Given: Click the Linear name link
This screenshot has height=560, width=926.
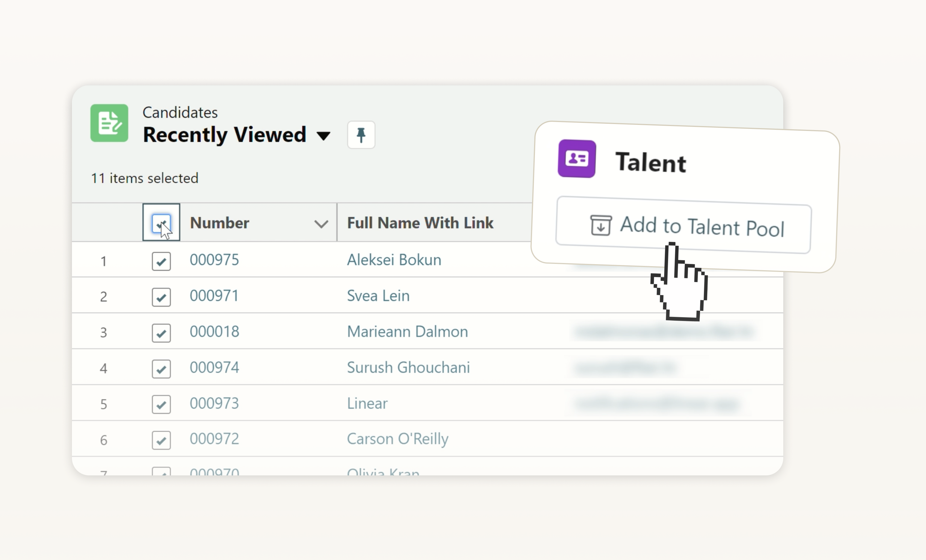Looking at the screenshot, I should click(367, 403).
